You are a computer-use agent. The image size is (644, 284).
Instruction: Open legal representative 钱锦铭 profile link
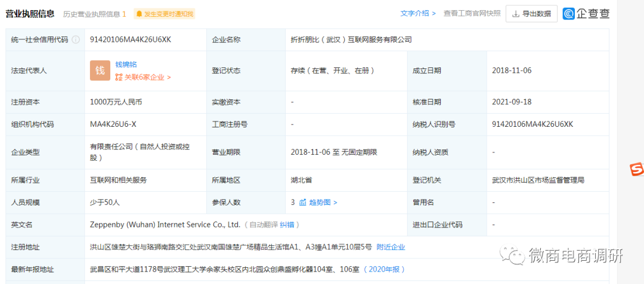click(126, 64)
